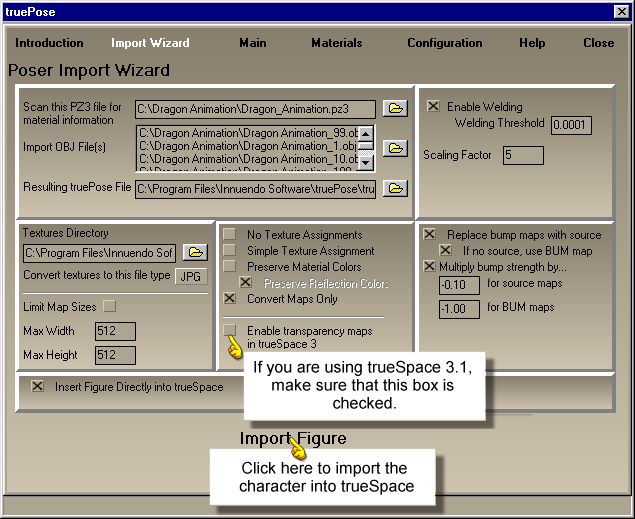Check Enable transparency maps in trueSpace 3
Viewport: 635px width, 519px height.
coord(231,330)
